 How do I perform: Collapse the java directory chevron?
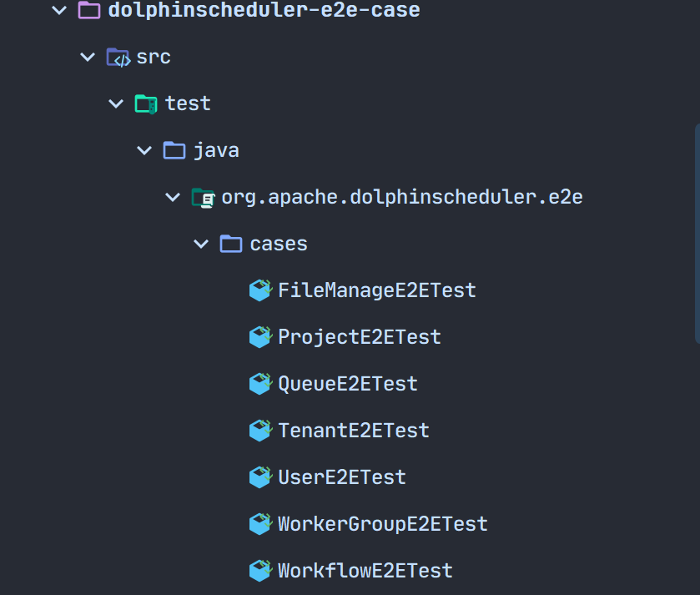[x=144, y=150]
